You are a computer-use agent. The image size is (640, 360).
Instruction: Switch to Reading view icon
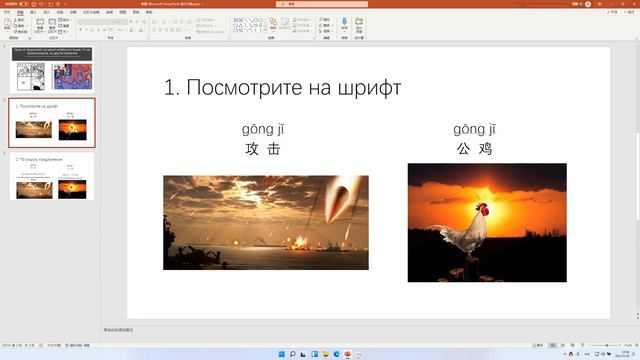click(572, 345)
